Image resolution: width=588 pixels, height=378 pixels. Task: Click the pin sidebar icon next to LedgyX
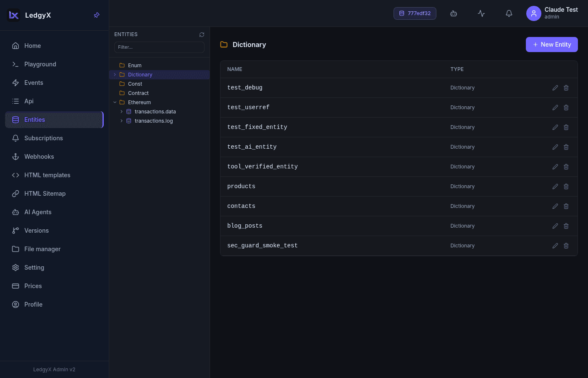(x=97, y=15)
